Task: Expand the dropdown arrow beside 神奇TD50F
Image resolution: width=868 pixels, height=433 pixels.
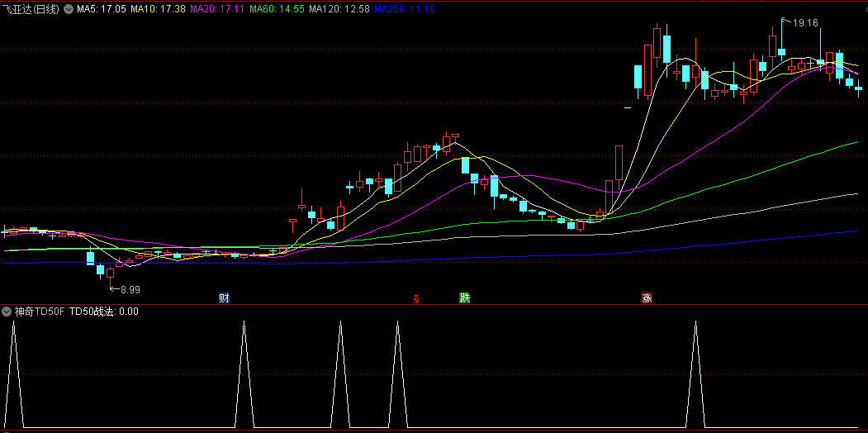Action: click(6, 312)
